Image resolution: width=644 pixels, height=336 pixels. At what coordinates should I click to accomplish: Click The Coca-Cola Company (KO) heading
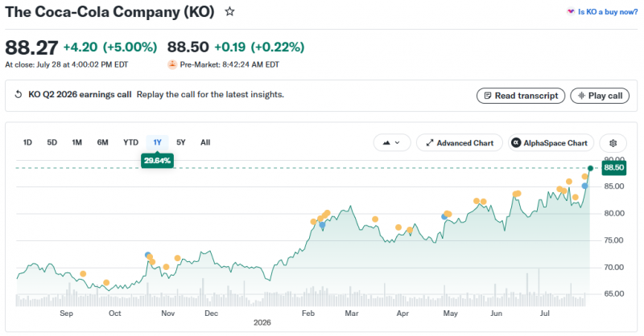pyautogui.click(x=109, y=12)
